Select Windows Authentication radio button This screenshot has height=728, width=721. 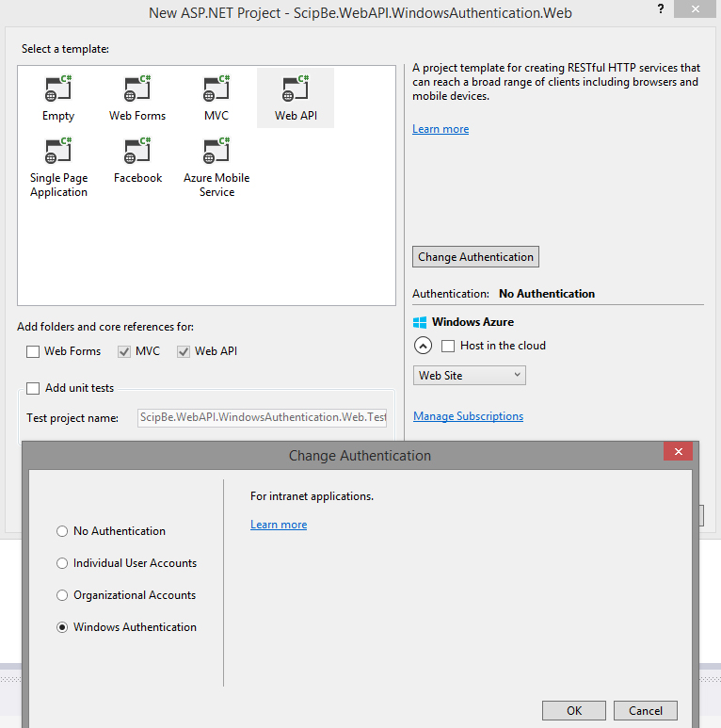(x=62, y=627)
